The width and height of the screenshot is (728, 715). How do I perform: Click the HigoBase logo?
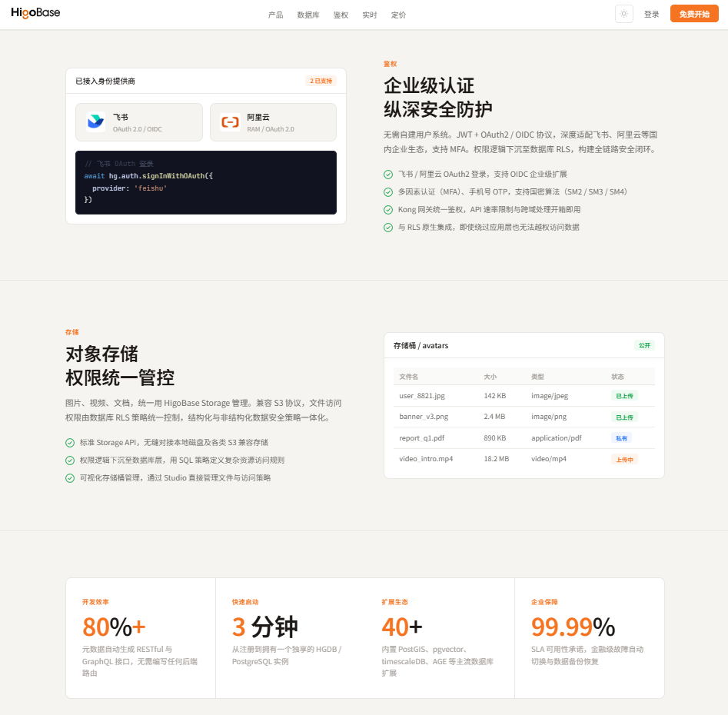click(36, 13)
